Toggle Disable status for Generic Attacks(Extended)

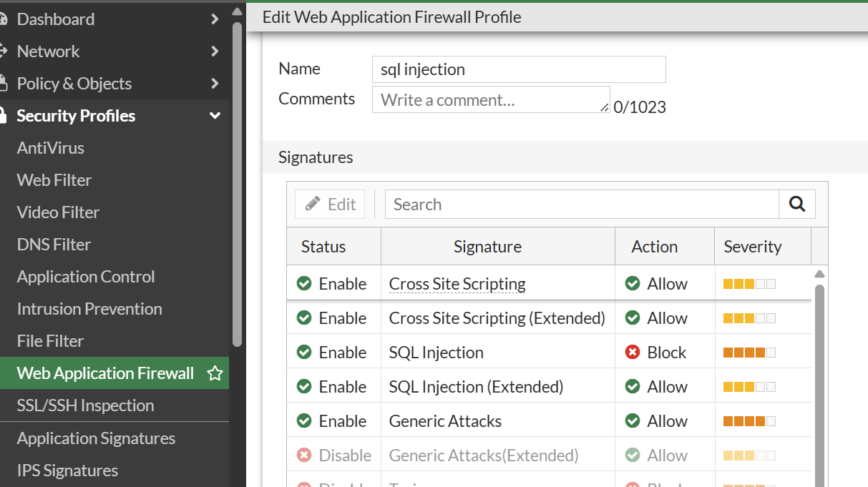click(304, 456)
